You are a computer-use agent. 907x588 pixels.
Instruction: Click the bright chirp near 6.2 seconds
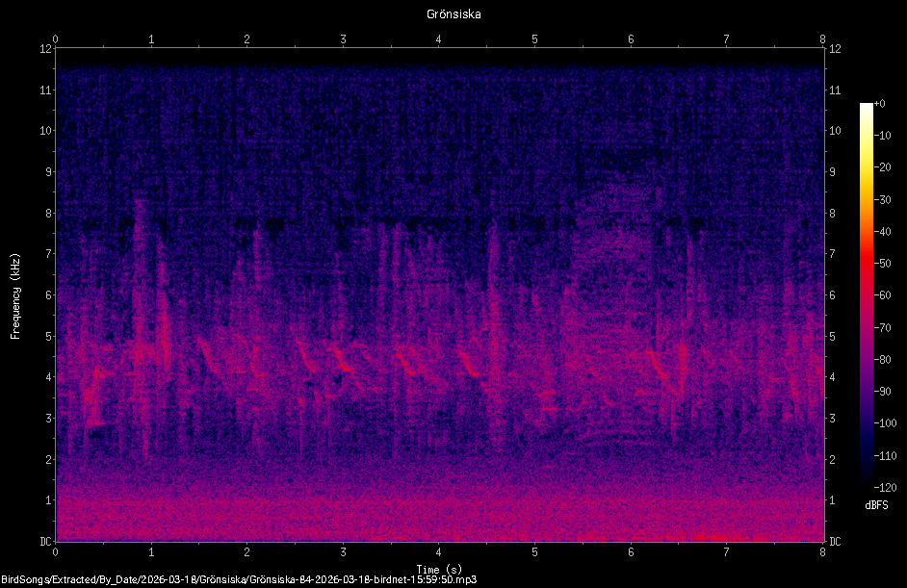[x=659, y=363]
